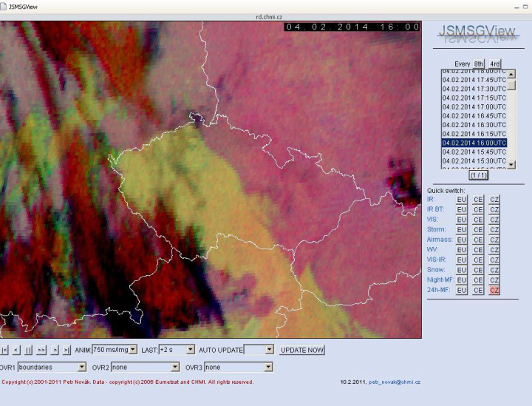532x406 pixels.
Task: Switch to WV EU view
Action: (x=461, y=250)
